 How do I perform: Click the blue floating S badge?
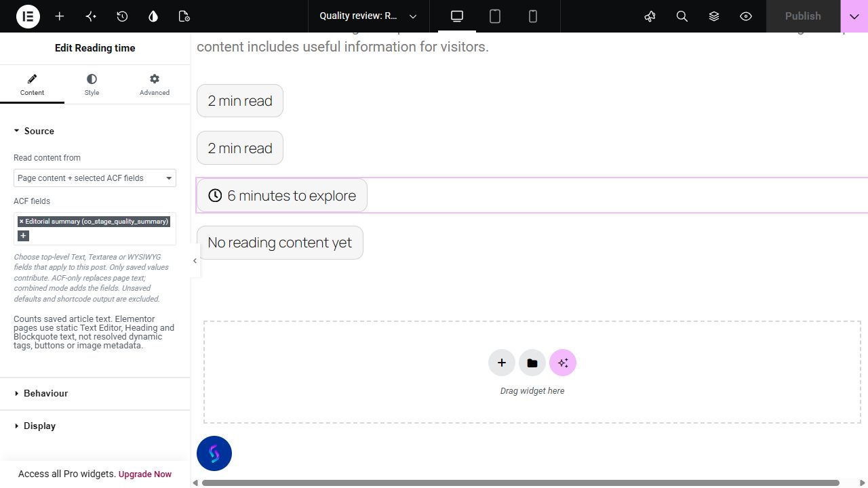pos(214,453)
